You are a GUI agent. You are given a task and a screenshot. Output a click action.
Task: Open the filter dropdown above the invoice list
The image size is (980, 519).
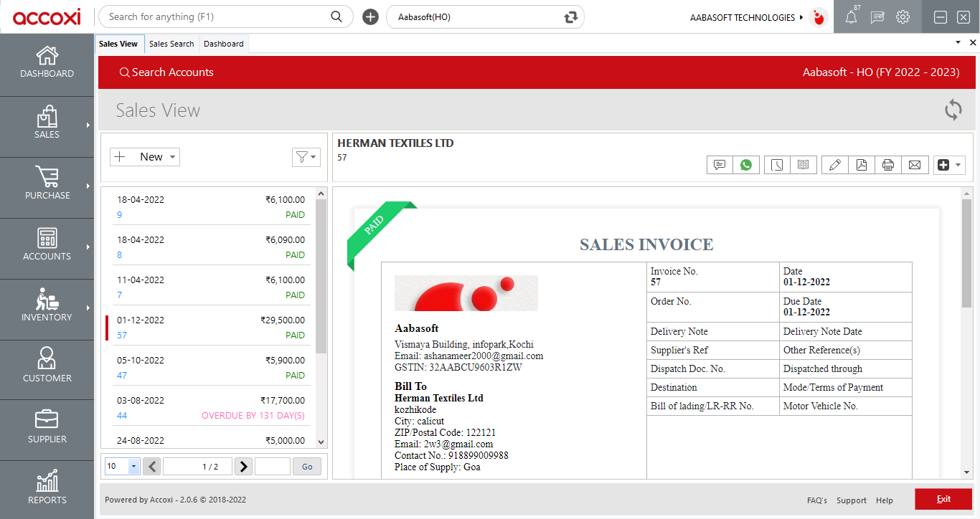click(306, 156)
